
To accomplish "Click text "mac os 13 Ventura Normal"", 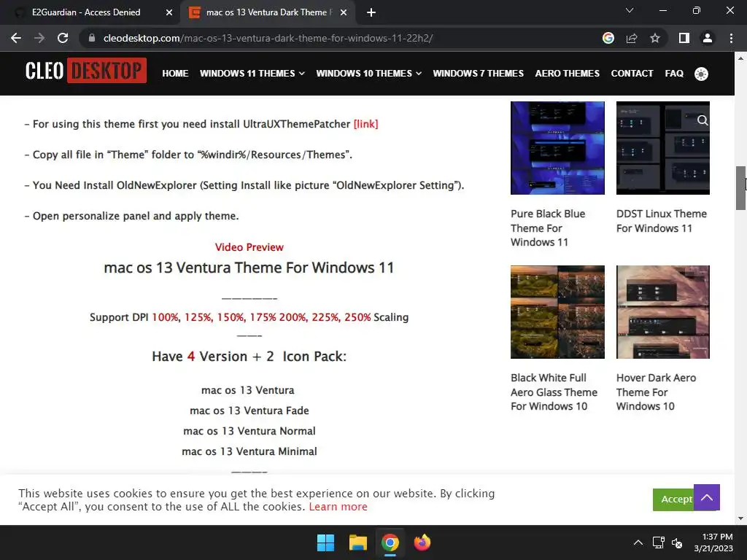I will [x=249, y=431].
